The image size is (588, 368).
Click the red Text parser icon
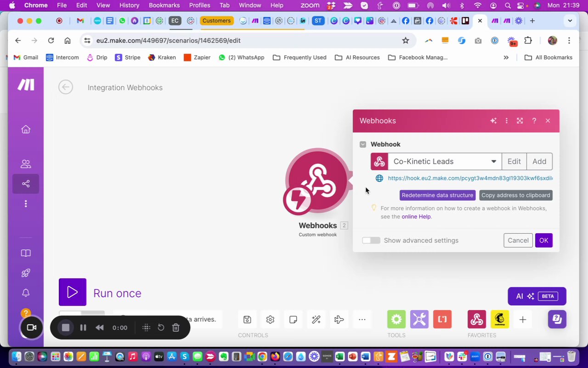point(442,319)
